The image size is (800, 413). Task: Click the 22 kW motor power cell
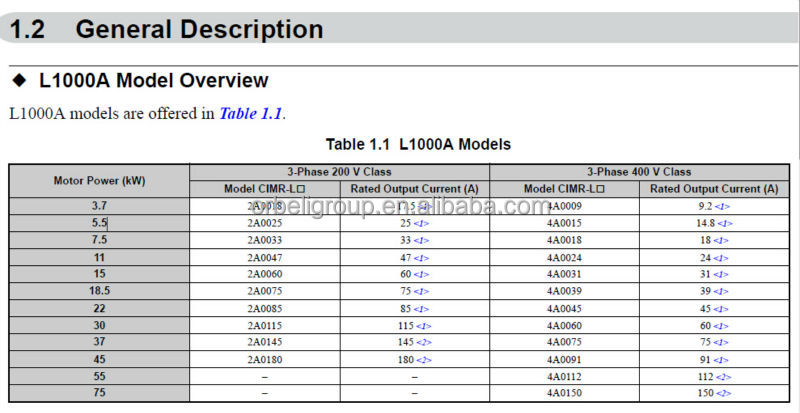tap(99, 308)
